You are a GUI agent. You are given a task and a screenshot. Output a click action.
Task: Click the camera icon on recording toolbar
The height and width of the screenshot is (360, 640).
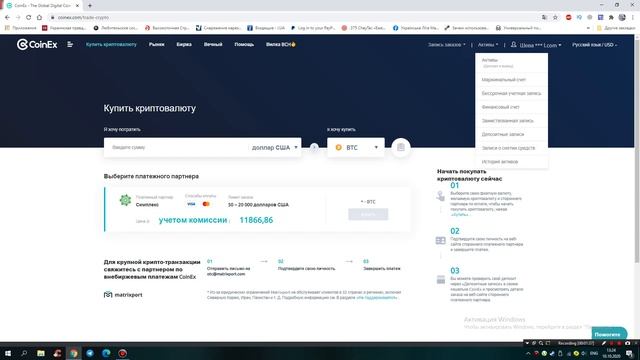click(627, 343)
